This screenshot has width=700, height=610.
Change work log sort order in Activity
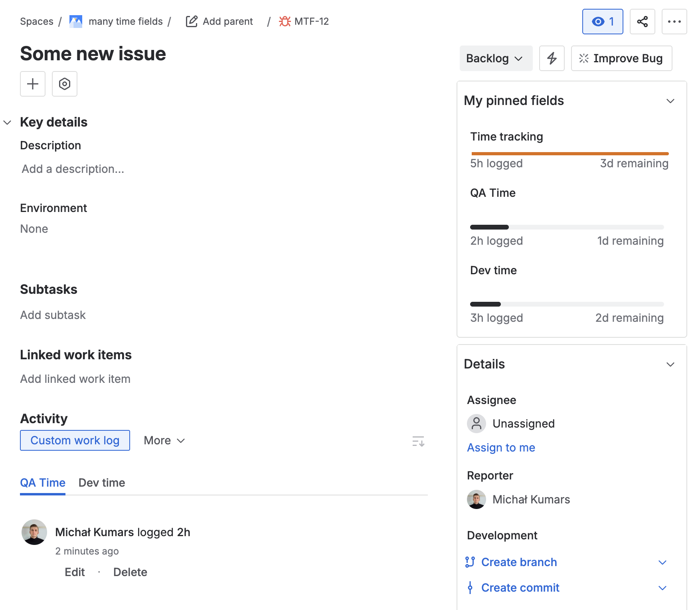[x=417, y=441]
